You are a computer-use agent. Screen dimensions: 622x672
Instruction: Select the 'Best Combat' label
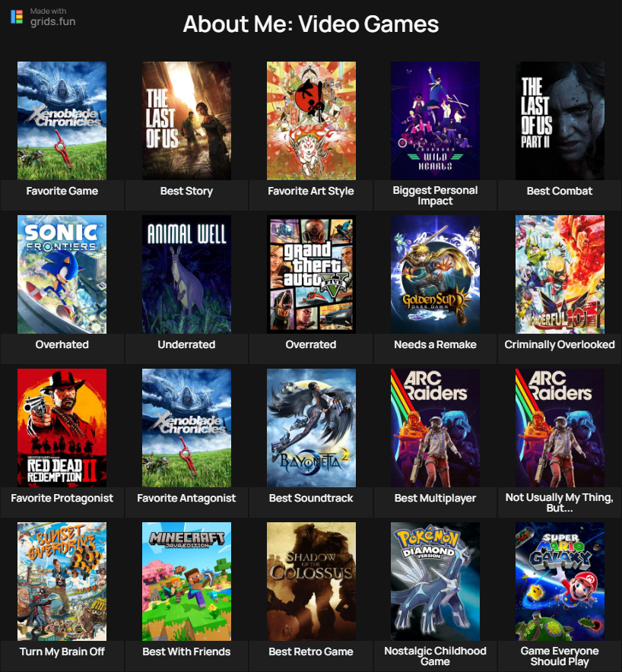(x=560, y=191)
